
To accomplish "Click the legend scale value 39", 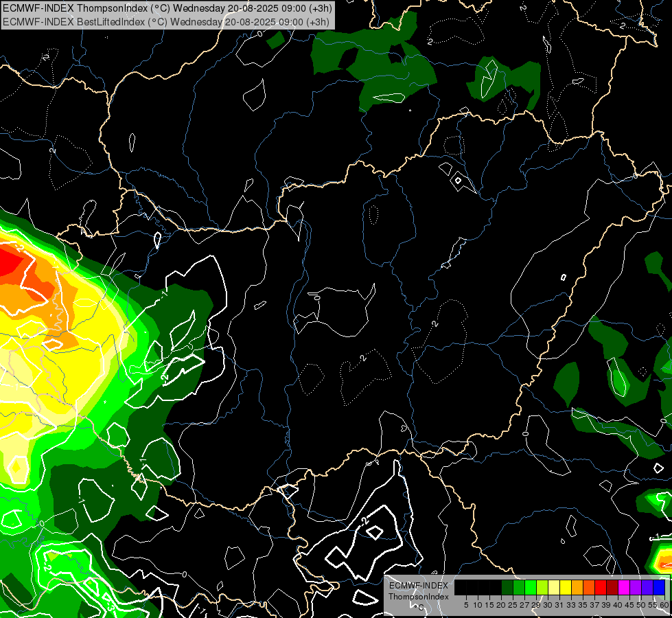I will [x=606, y=605].
